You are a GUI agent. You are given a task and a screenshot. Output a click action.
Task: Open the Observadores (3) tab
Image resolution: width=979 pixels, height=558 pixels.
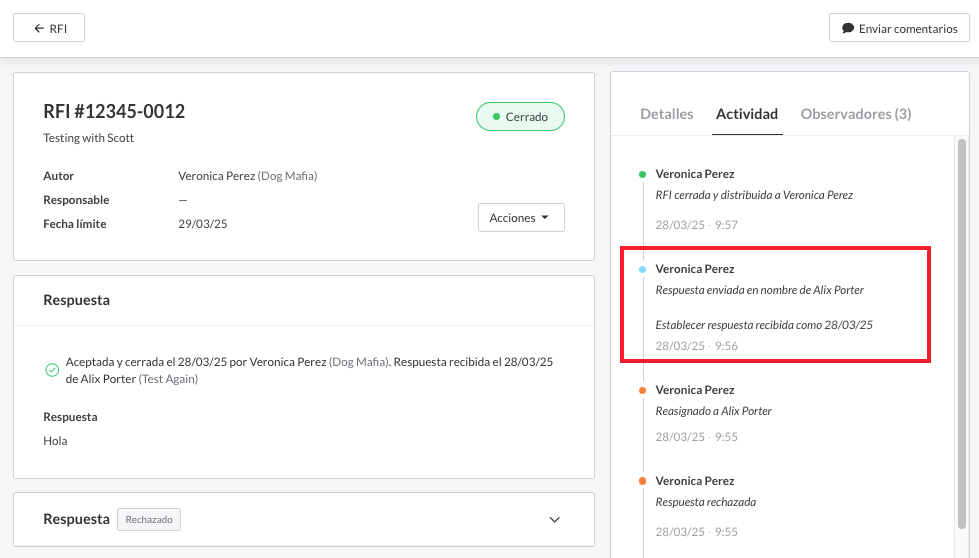pyautogui.click(x=856, y=114)
